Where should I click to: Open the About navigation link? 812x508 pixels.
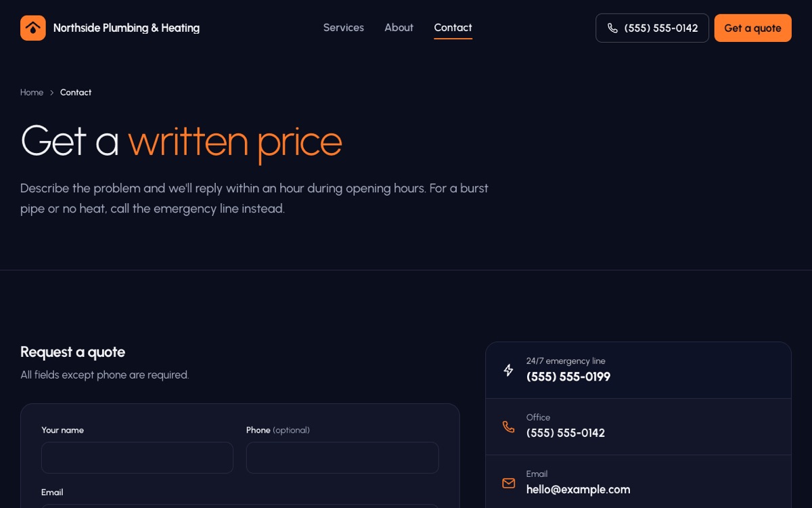(399, 28)
